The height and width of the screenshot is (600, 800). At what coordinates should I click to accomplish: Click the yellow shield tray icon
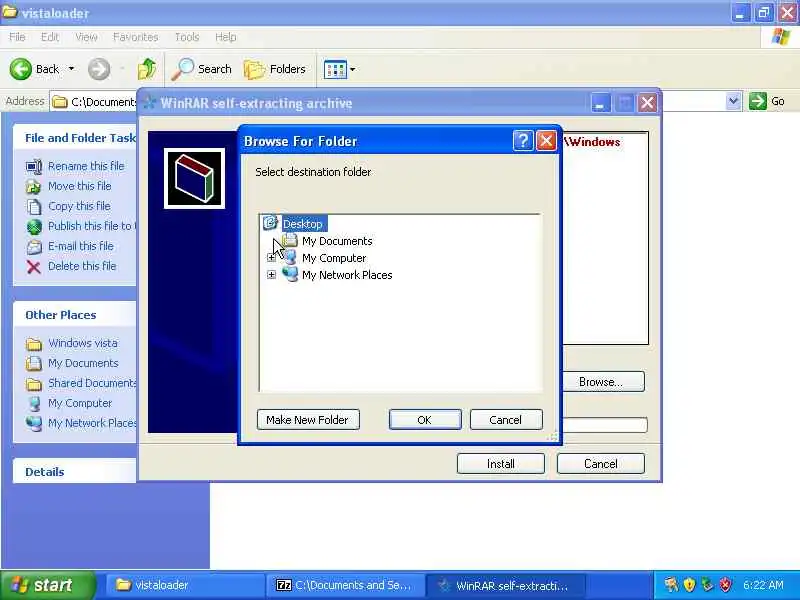coord(689,585)
